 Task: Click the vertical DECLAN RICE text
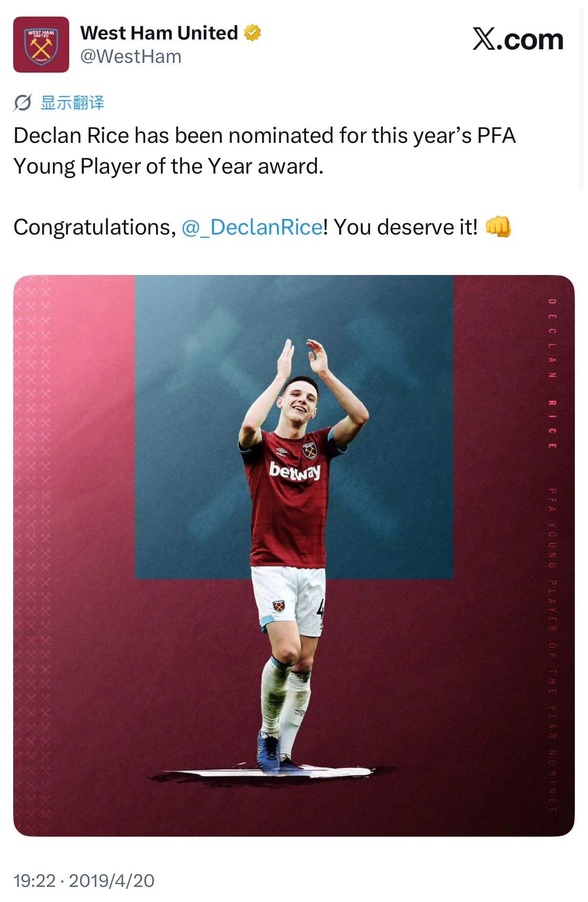pyautogui.click(x=552, y=373)
